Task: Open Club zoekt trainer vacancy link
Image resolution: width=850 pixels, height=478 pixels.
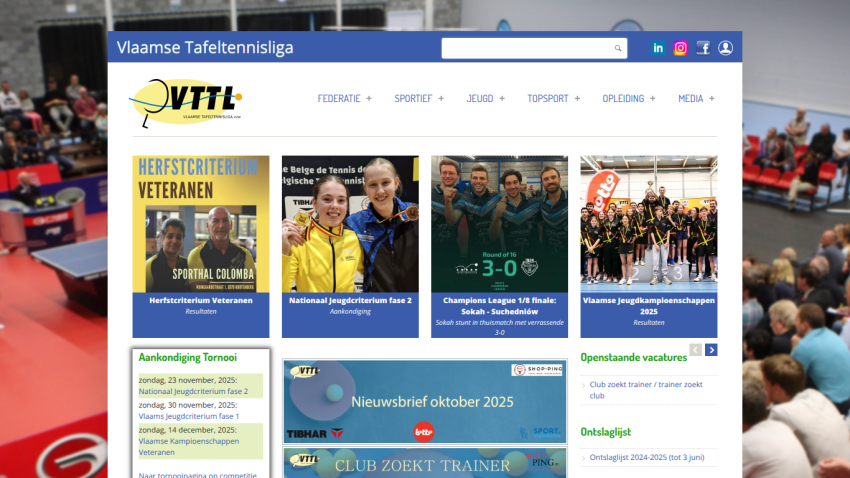Action: click(x=646, y=390)
